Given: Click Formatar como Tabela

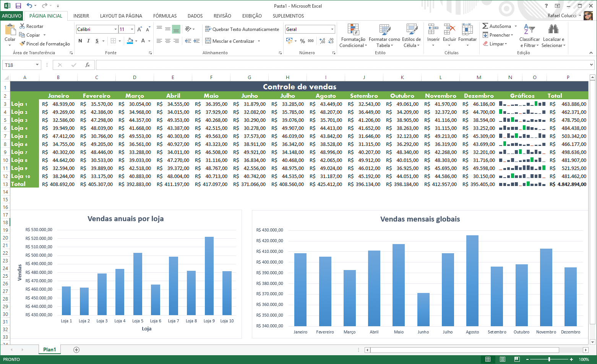Looking at the screenshot, I should (x=384, y=35).
